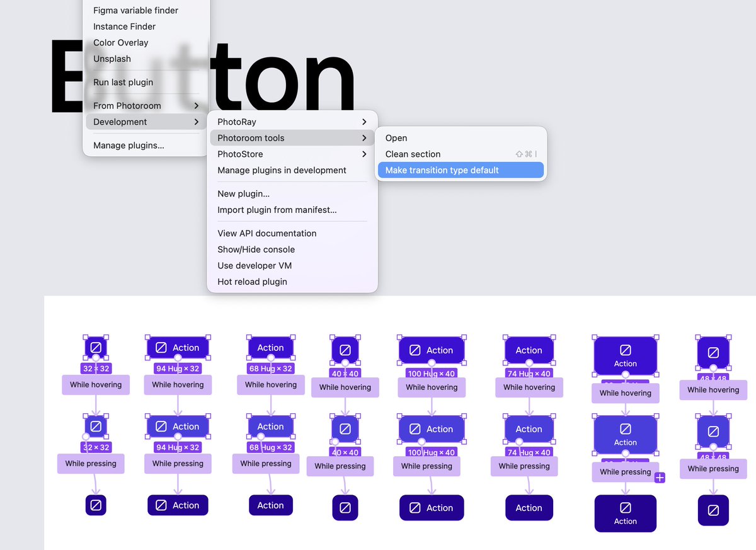Select Clean section command
The height and width of the screenshot is (550, 756).
pyautogui.click(x=461, y=154)
